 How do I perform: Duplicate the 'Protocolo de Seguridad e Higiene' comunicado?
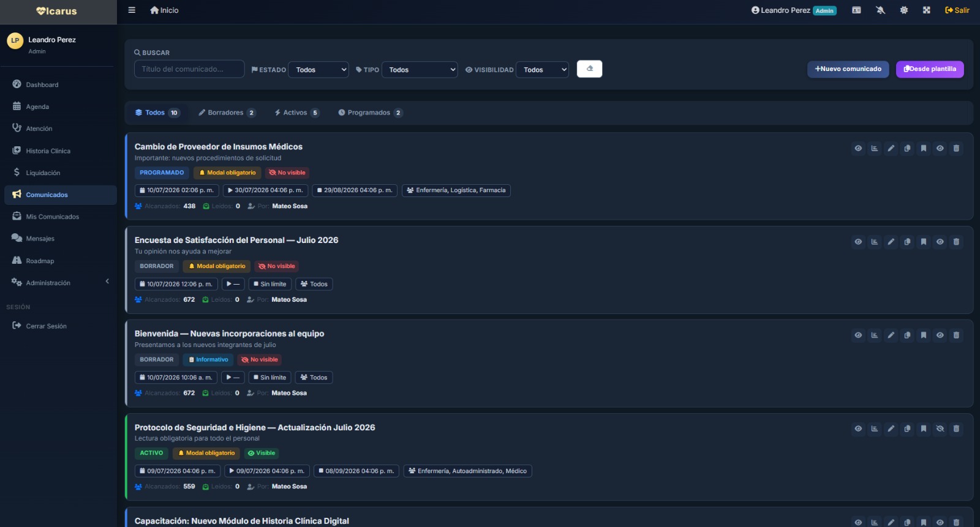(x=907, y=428)
